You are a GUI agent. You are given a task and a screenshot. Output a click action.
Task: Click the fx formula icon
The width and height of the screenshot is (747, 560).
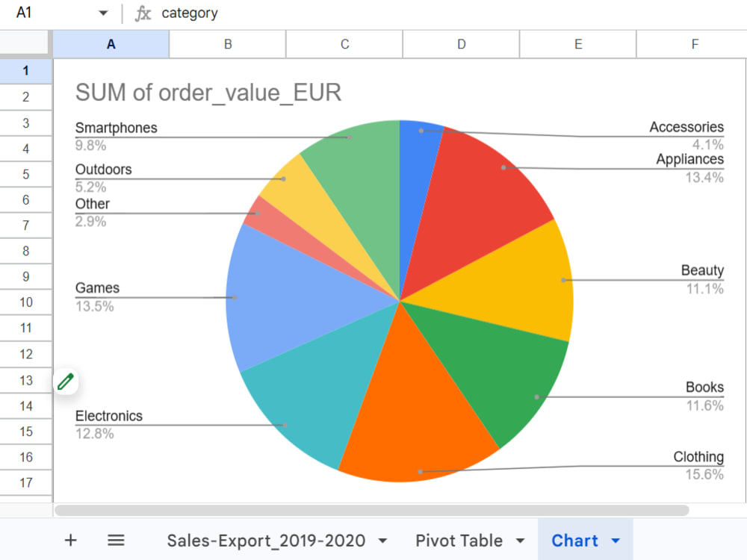(x=143, y=13)
